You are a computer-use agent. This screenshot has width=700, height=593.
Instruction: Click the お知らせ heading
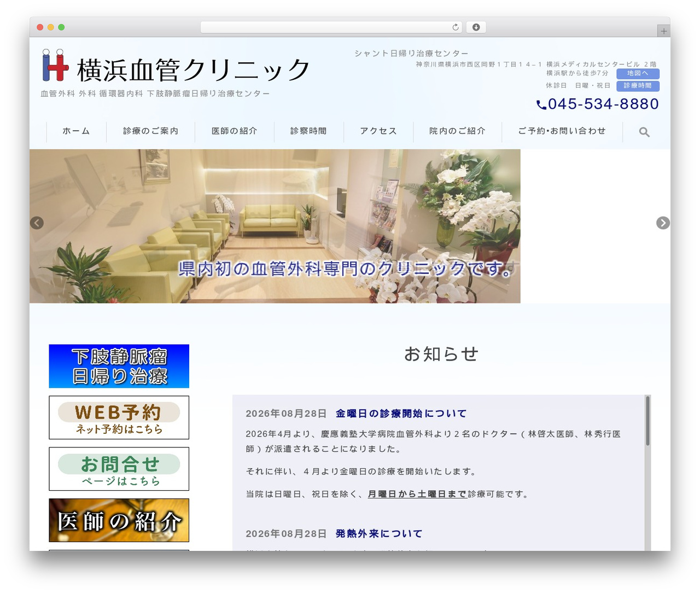click(x=441, y=354)
